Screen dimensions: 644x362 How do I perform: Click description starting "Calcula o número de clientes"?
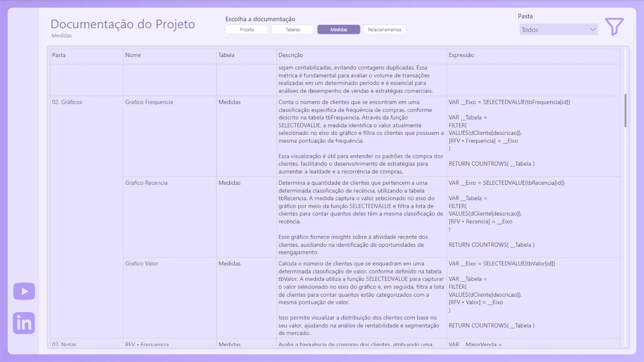(361, 283)
